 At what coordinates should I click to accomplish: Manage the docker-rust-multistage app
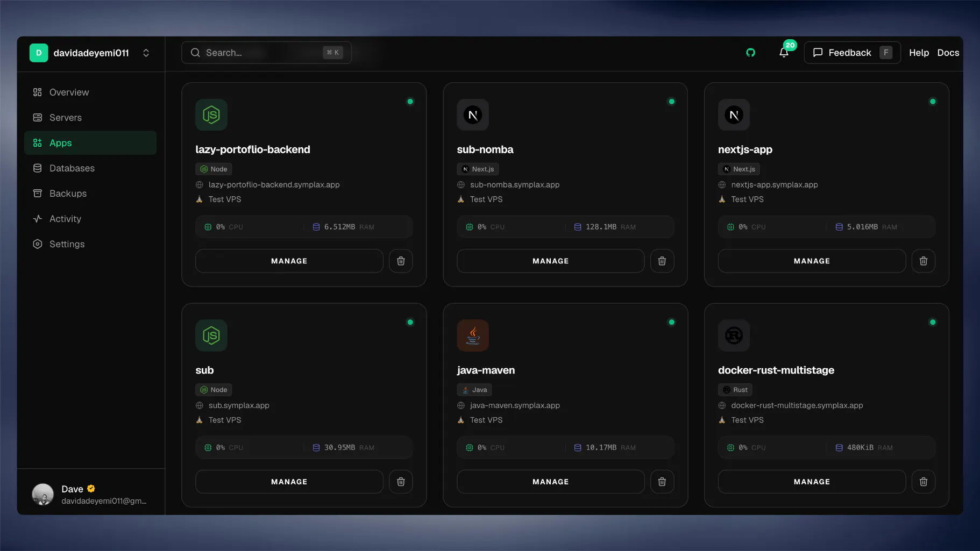[x=812, y=482]
